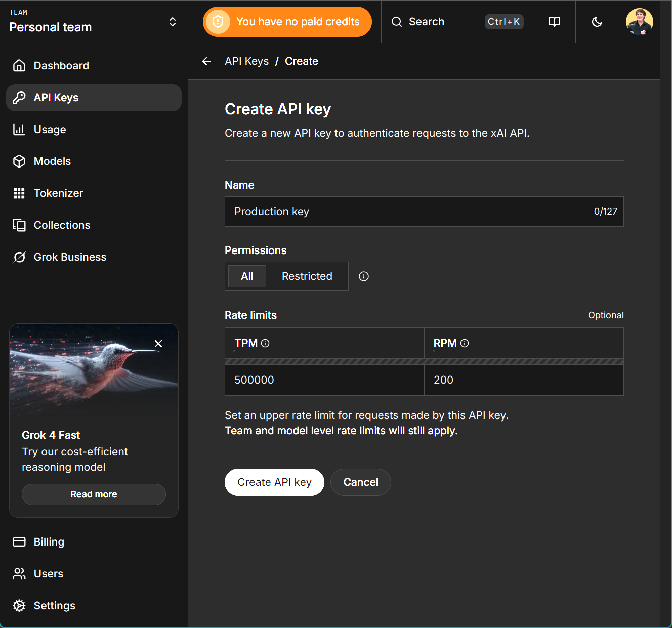Click the Permissions info icon

pos(364,276)
